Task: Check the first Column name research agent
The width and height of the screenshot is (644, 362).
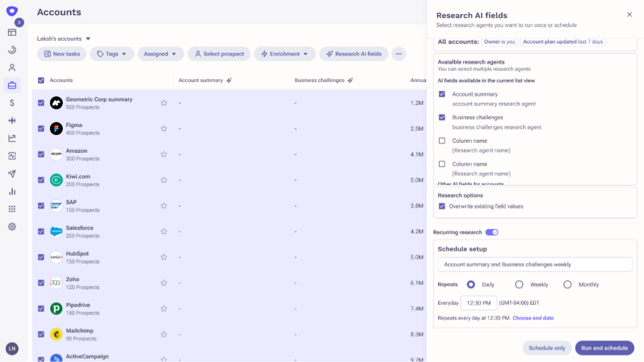Action: pos(442,141)
